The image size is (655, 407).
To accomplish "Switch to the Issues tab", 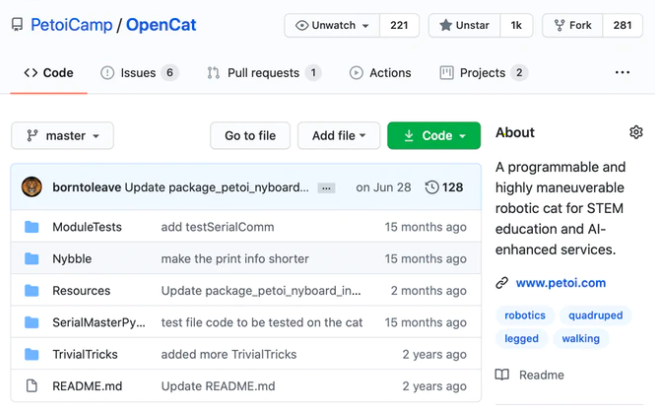I will (139, 73).
